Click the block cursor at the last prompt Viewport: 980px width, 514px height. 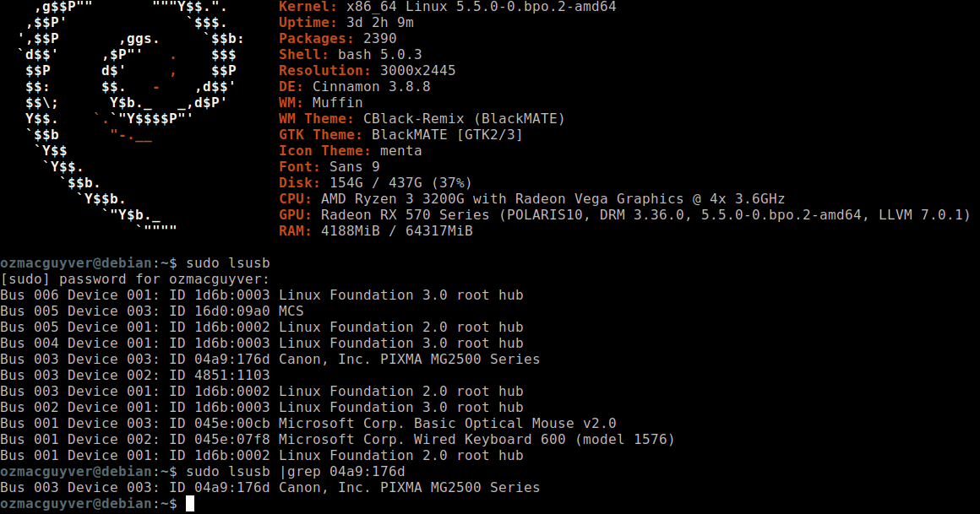click(190, 504)
